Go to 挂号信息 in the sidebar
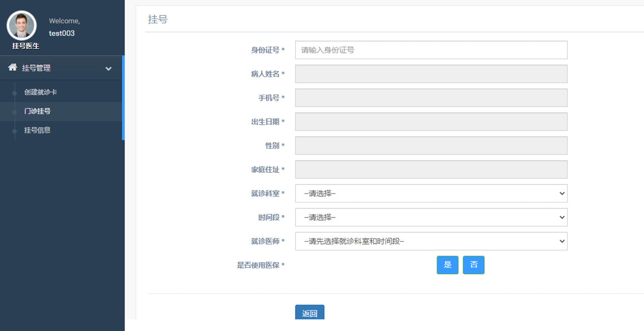Screen dimensions: 644x331 click(x=37, y=130)
